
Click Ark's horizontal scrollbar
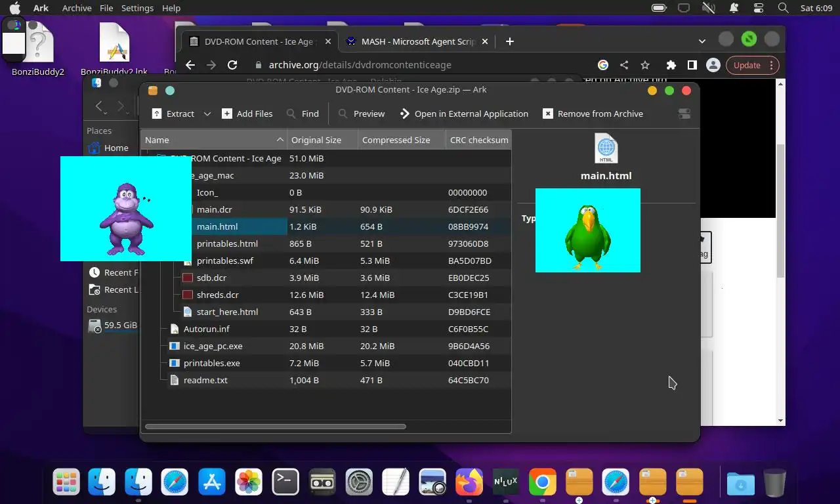[x=276, y=427]
